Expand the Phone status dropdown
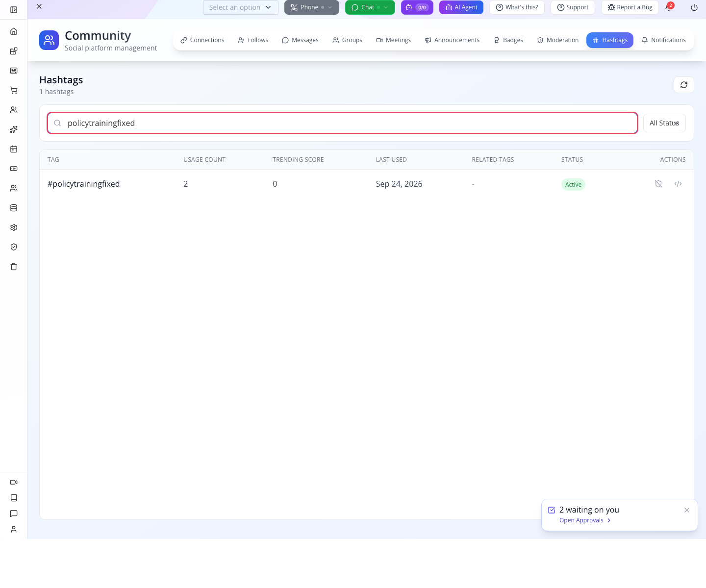Screen dimensions: 706x588 pos(312,7)
